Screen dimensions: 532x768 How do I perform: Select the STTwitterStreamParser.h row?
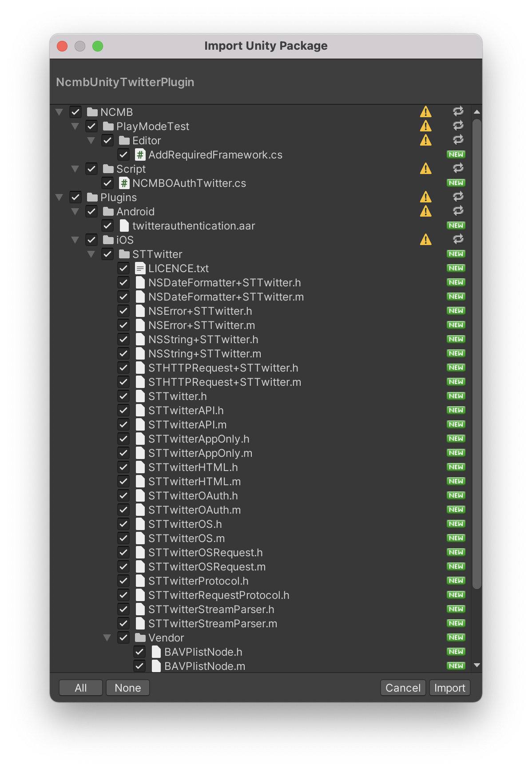pos(260,609)
